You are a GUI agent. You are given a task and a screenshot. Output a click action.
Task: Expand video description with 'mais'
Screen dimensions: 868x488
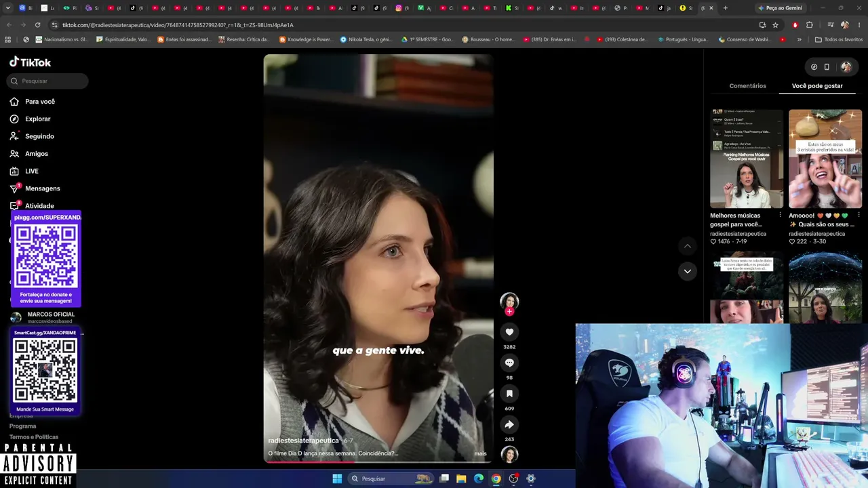coord(480,453)
